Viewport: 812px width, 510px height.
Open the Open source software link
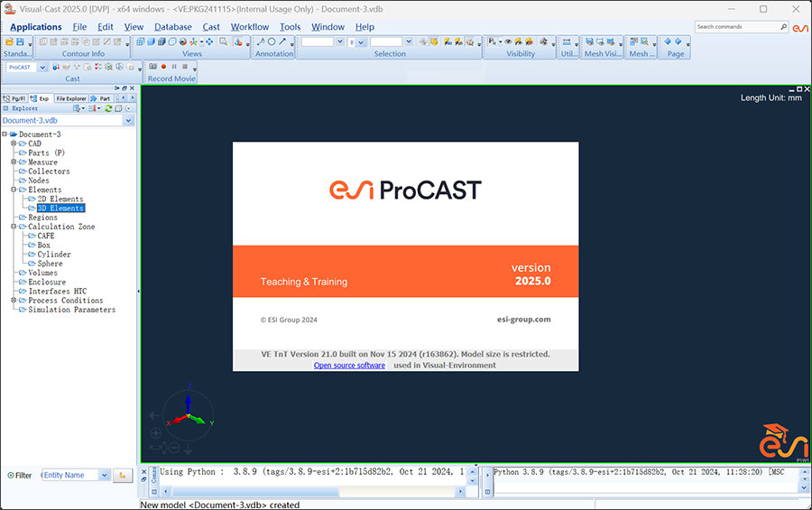click(x=349, y=366)
